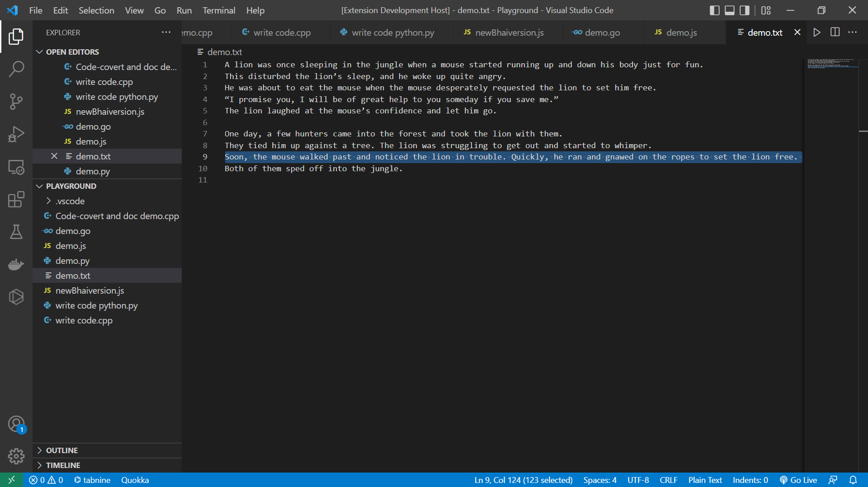Open the Testing flask view
The height and width of the screenshot is (487, 868).
pos(16,232)
